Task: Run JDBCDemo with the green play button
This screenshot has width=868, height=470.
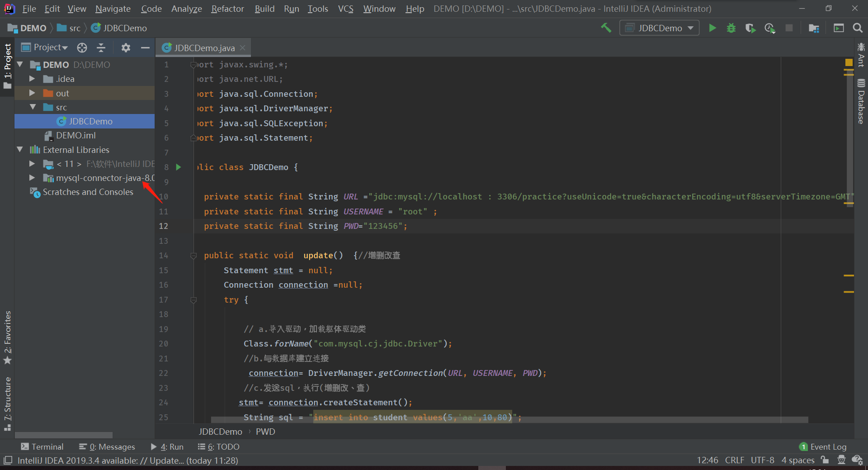Action: coord(712,28)
